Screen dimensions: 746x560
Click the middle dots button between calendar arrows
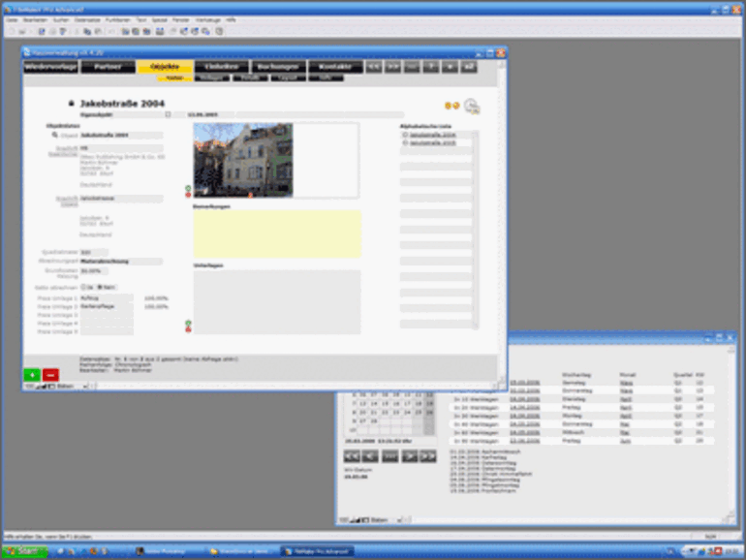coord(389,456)
